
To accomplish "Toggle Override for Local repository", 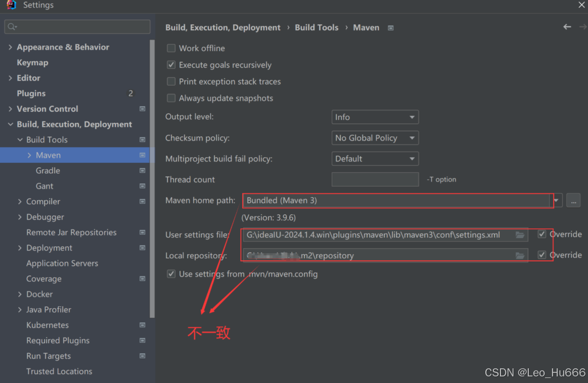I will coord(541,255).
